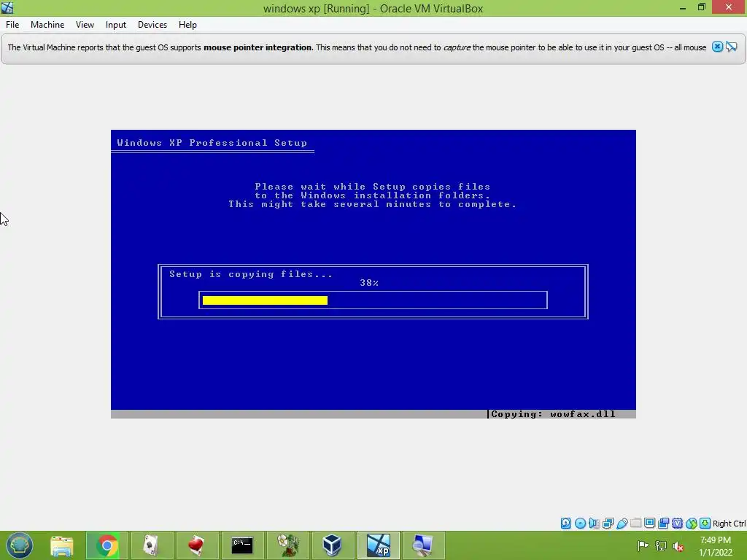747x560 pixels.
Task: Open the Start button on taskbar
Action: coord(19,545)
